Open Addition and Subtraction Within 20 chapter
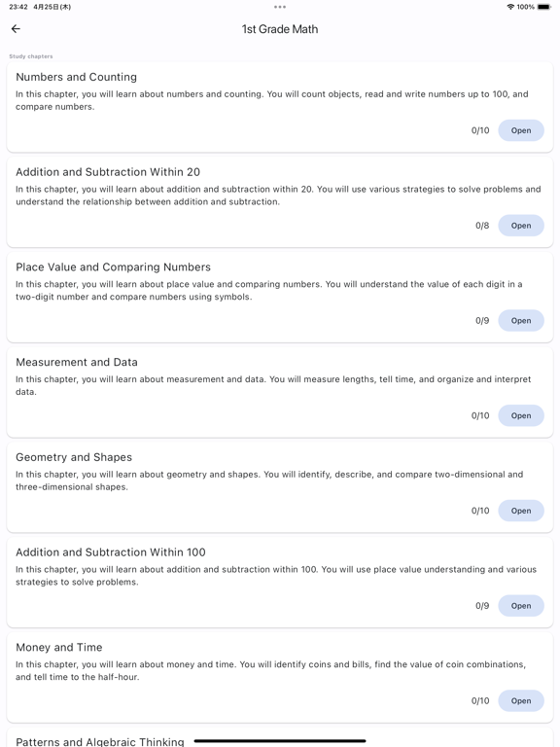 (x=521, y=226)
